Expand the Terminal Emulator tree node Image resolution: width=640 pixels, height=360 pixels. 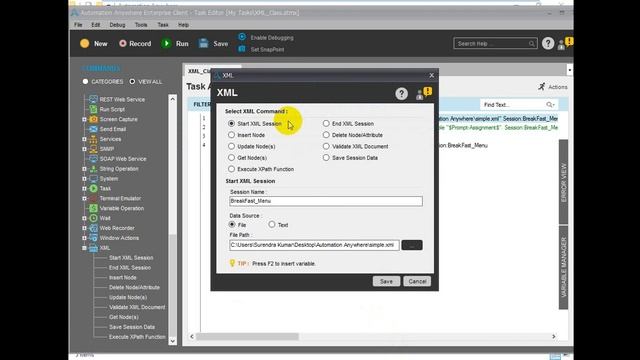tap(84, 198)
